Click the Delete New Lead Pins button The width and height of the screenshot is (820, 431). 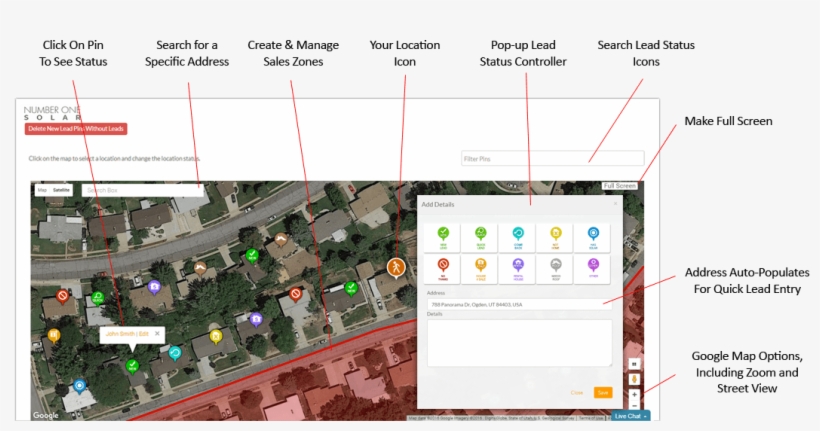[x=76, y=129]
